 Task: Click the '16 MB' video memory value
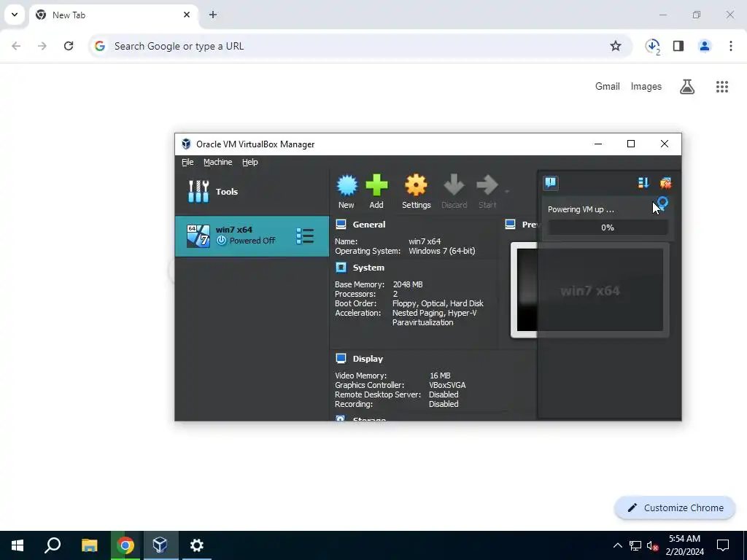(x=440, y=376)
